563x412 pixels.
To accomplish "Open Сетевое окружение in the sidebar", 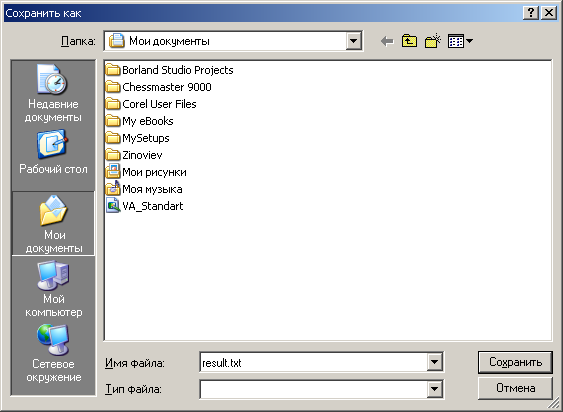I will point(53,354).
